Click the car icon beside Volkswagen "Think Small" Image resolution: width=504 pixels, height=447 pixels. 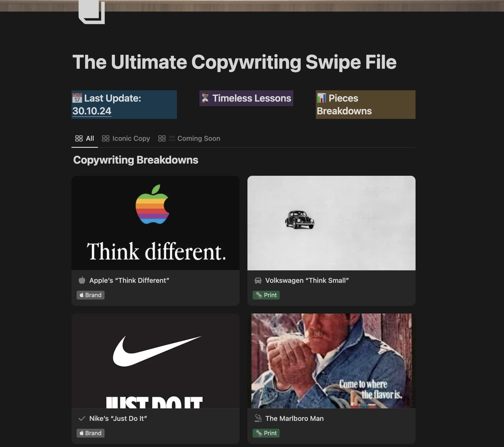258,280
